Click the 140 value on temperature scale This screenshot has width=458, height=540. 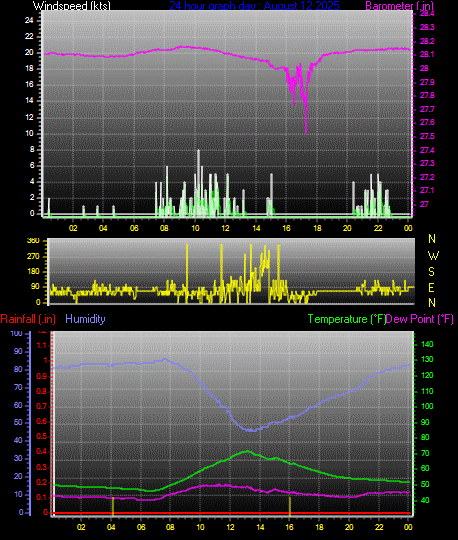(x=427, y=344)
